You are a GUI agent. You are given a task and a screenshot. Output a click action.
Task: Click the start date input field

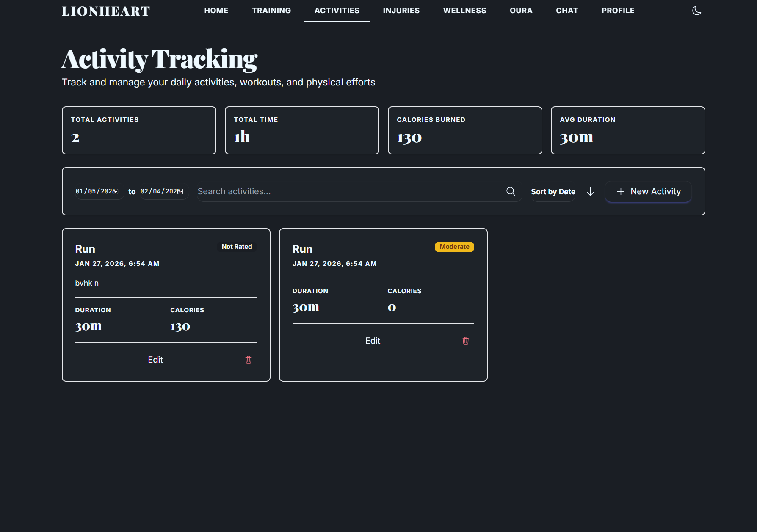pos(93,191)
